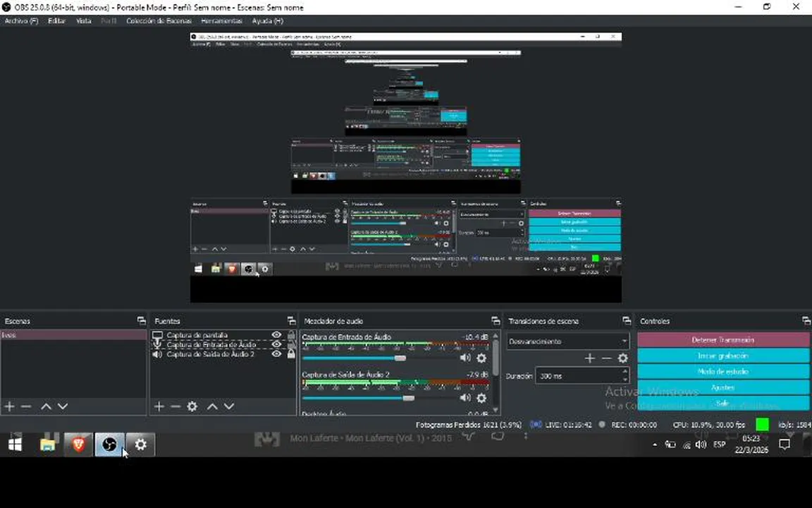Undock the Controles panel
The image size is (812, 508).
[806, 321]
